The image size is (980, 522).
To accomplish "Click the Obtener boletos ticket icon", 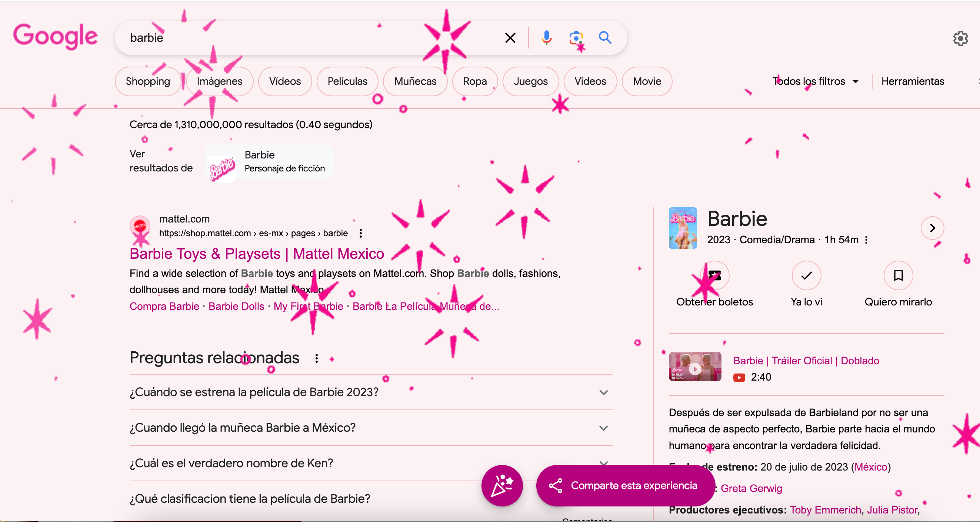I will pyautogui.click(x=714, y=275).
